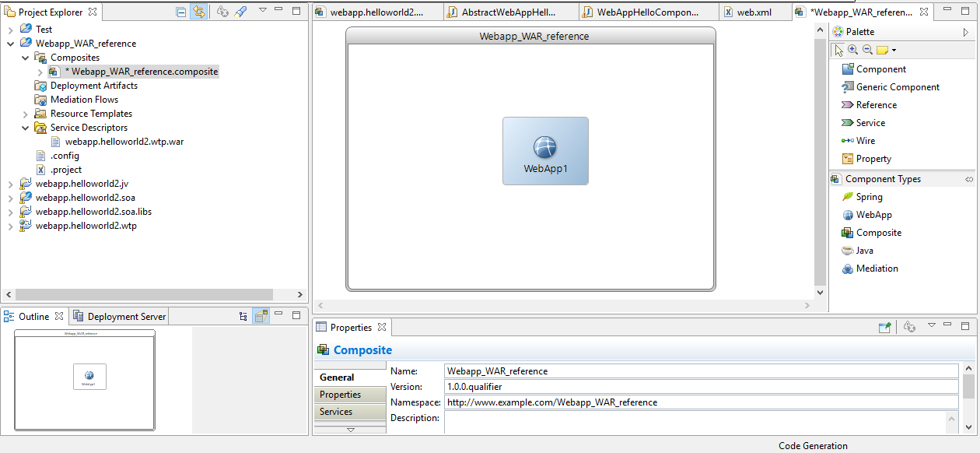Toggle outline overview thumbnail mode
This screenshot has width=980, height=453.
tap(261, 317)
